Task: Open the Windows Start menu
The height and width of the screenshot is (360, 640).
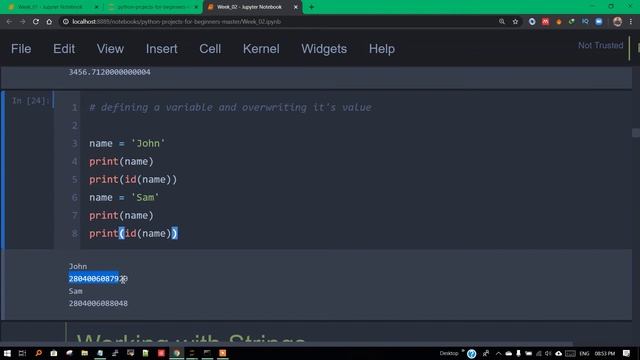Action: pos(7,353)
